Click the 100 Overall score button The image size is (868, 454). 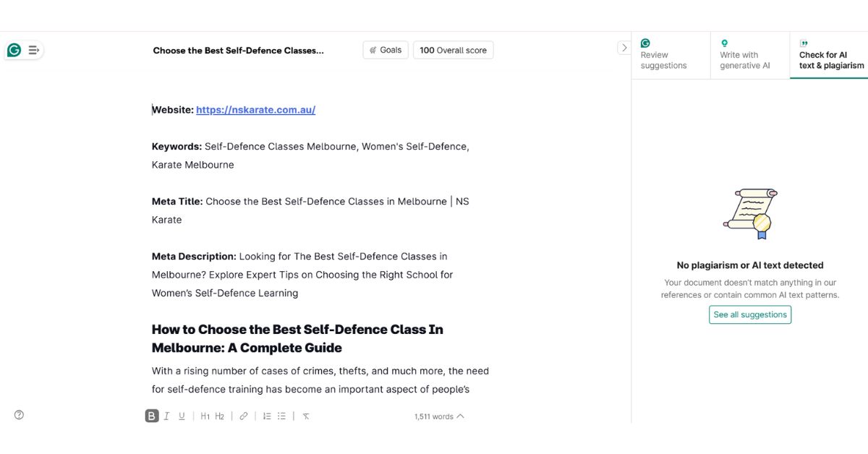coord(453,50)
